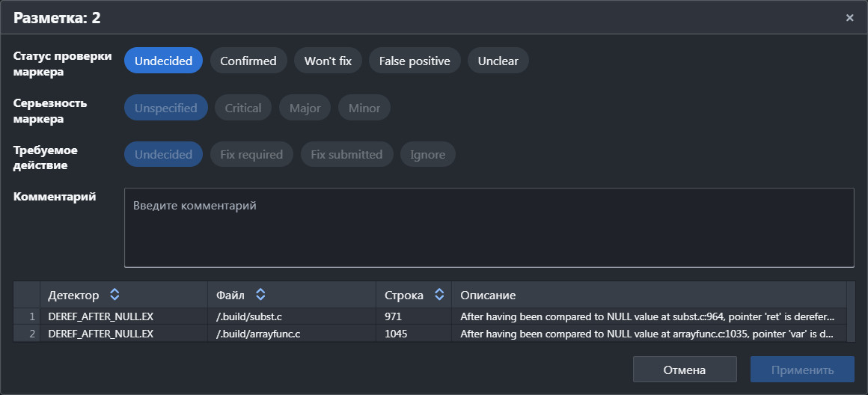Select Fix required action
868x395 pixels.
[x=251, y=155]
